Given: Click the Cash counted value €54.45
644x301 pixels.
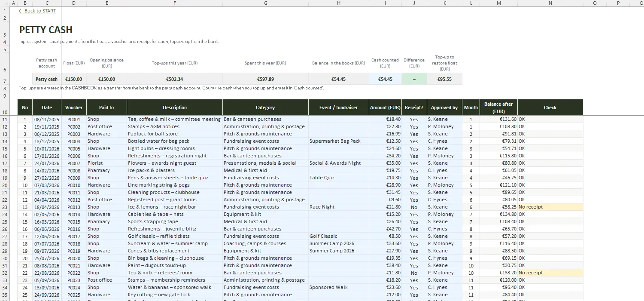Looking at the screenshot, I should 385,79.
